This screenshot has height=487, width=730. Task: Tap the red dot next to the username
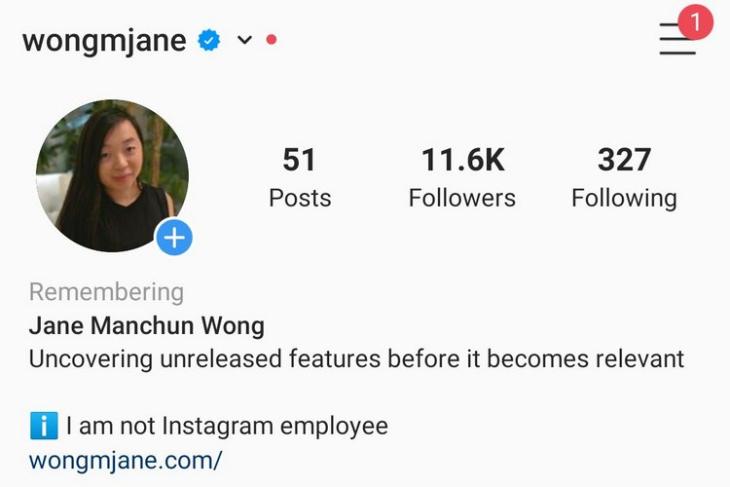point(271,40)
